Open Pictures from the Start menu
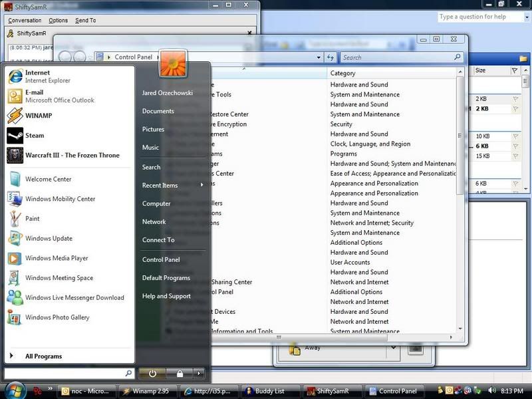Image resolution: width=532 pixels, height=399 pixels. click(153, 129)
